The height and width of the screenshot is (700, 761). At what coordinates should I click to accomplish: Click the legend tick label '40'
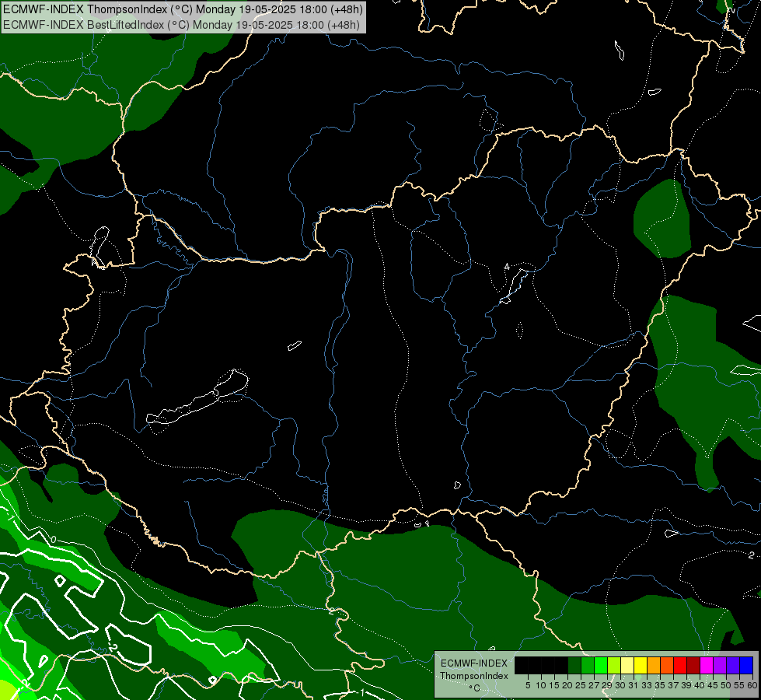click(700, 685)
